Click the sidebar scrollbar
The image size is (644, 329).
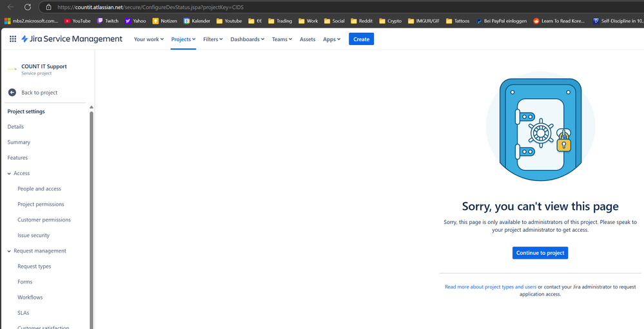pos(91,220)
